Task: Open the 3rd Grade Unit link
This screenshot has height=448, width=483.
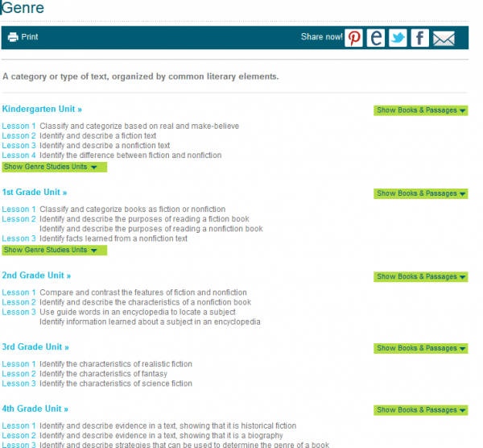Action: click(x=35, y=347)
